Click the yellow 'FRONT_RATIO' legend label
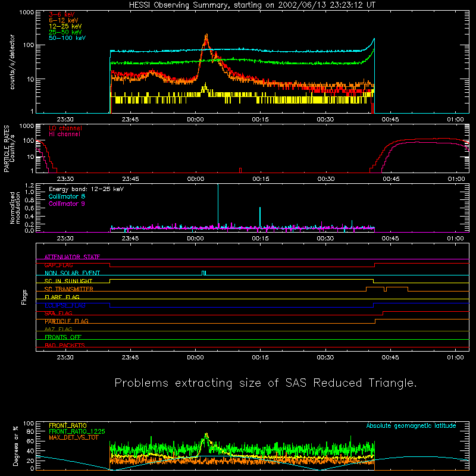Viewport: 476px width, 476px height. (x=68, y=425)
